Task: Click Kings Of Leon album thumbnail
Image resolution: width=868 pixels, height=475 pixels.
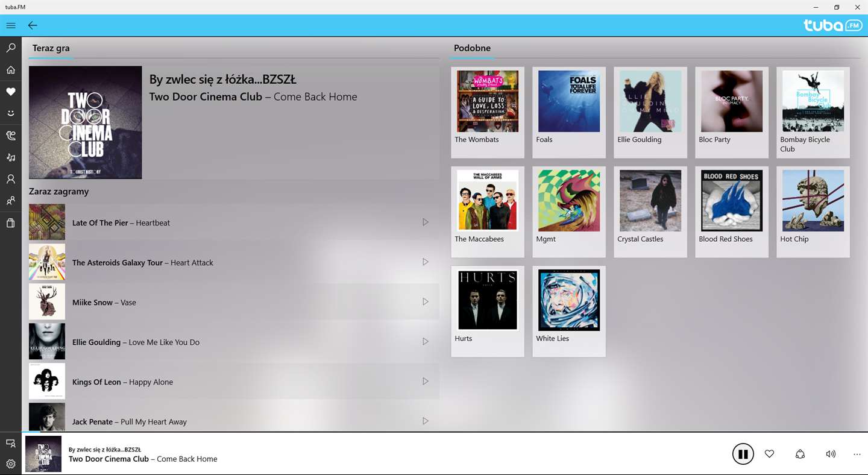Action: [x=47, y=382]
